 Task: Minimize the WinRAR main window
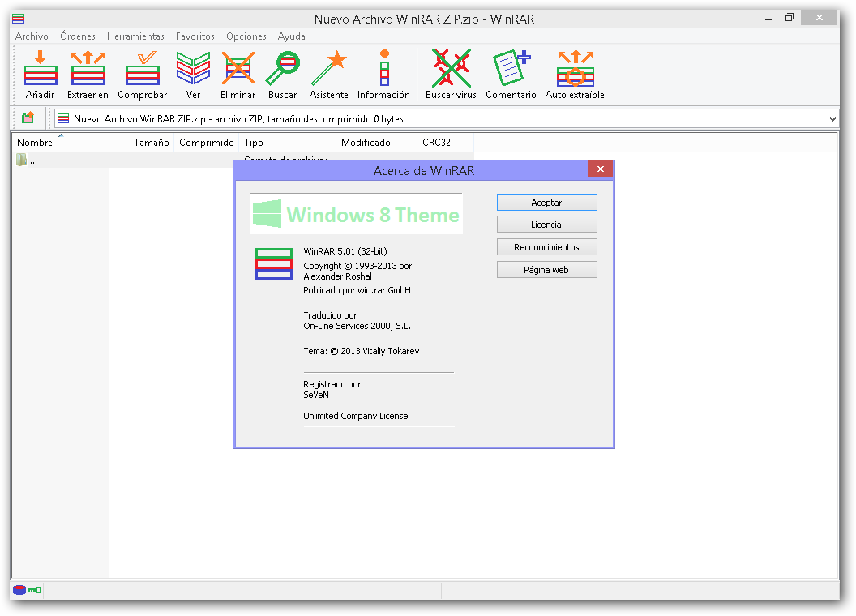tap(768, 18)
